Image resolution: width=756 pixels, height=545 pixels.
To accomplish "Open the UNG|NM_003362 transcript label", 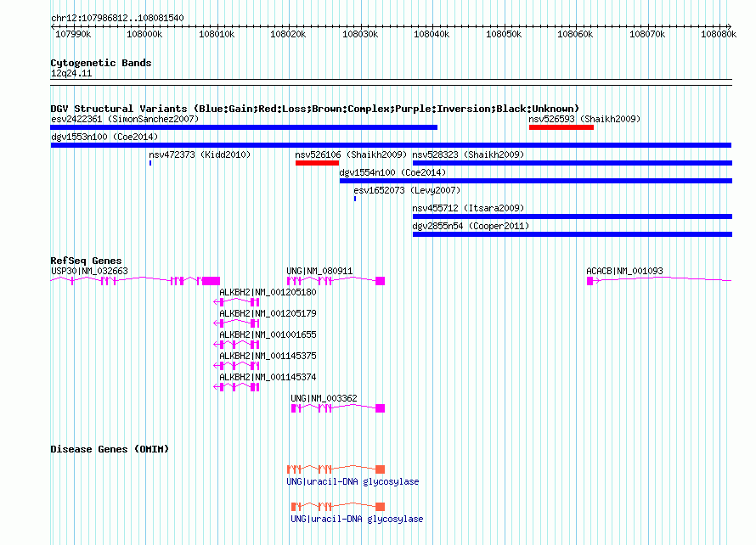I will (x=324, y=398).
